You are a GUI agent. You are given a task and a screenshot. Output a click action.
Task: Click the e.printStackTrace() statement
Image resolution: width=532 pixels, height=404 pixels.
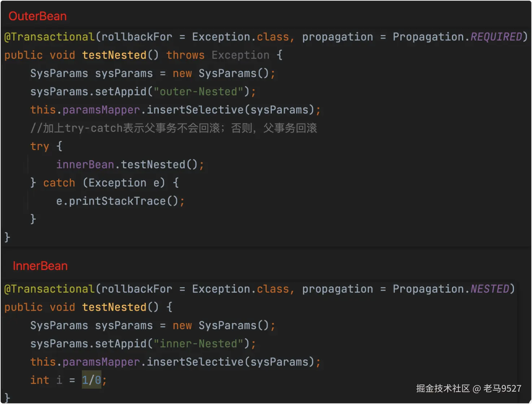point(120,201)
